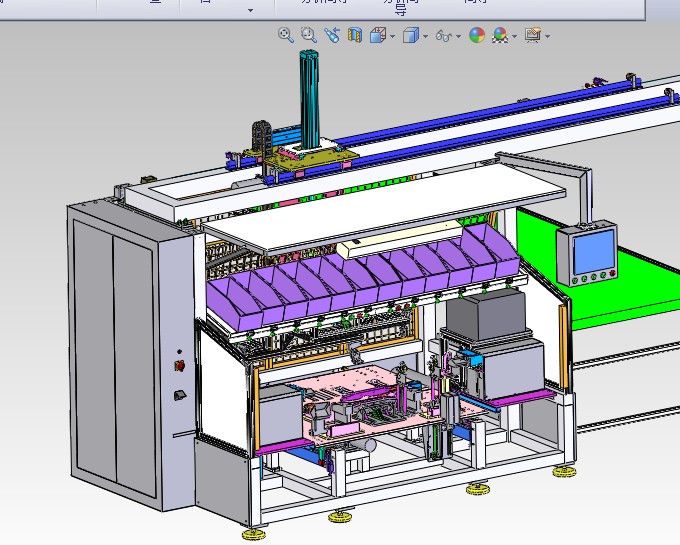Expand the Apply Scene dropdown arrow
Image resolution: width=680 pixels, height=545 pixels.
tap(514, 37)
